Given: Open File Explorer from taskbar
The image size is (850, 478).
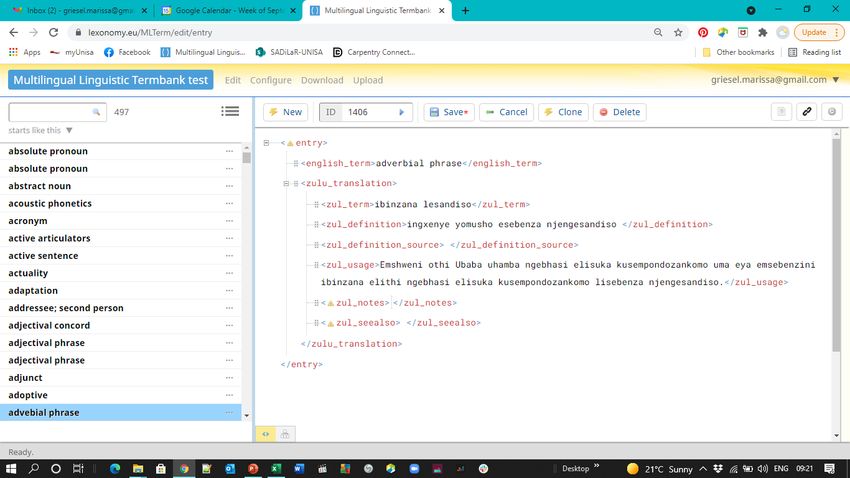Looking at the screenshot, I should 138,468.
